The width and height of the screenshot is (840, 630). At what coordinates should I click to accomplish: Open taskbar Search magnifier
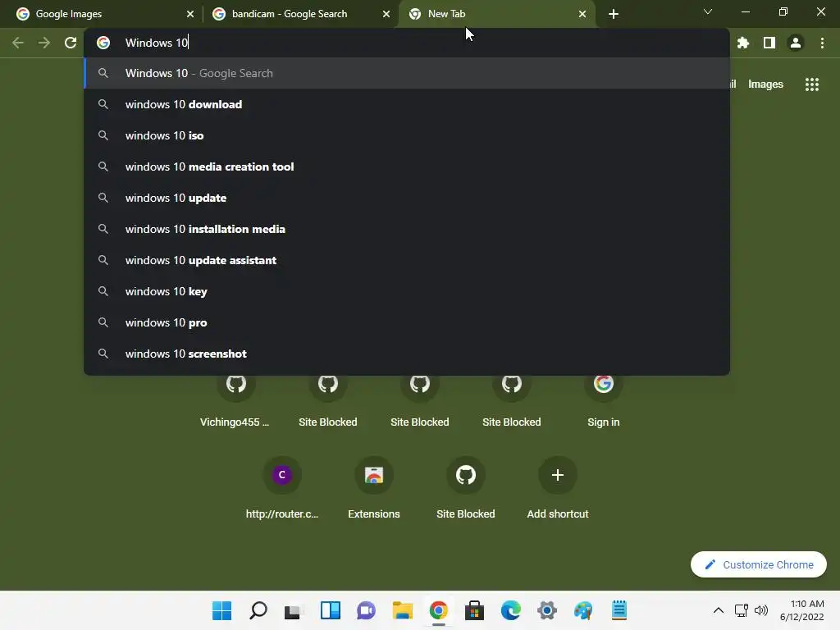point(258,610)
